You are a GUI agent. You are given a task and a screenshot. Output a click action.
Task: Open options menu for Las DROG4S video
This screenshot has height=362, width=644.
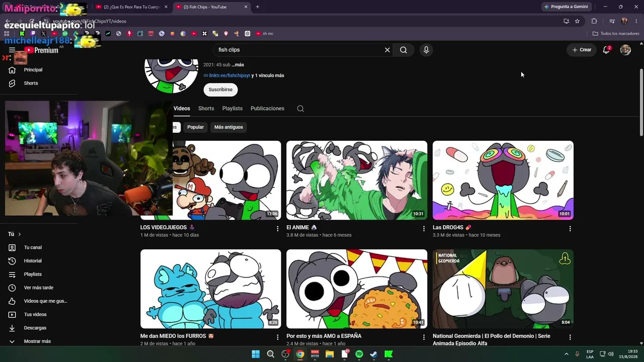click(570, 229)
